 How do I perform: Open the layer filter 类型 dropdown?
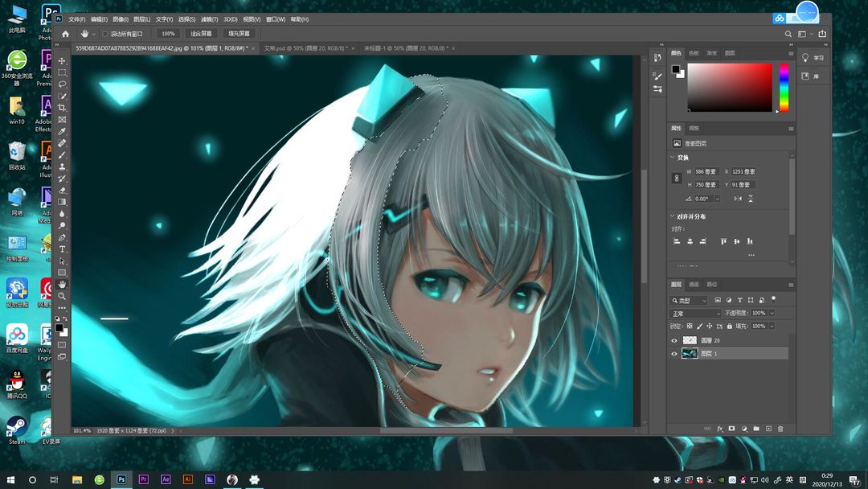click(x=690, y=300)
